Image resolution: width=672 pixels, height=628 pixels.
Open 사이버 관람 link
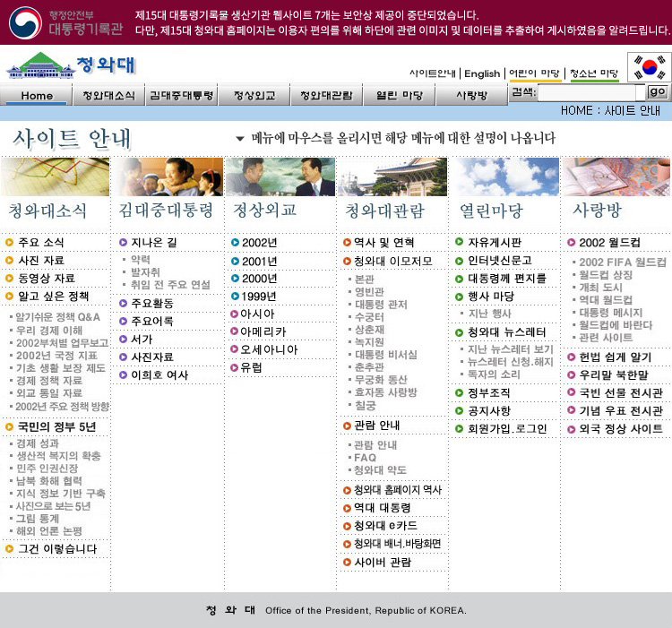383,562
